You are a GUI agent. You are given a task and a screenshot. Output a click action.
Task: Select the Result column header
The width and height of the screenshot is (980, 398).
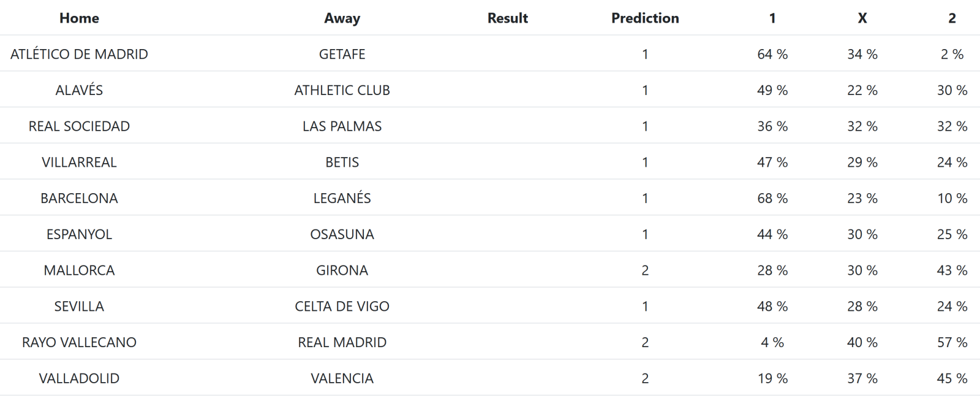[507, 18]
